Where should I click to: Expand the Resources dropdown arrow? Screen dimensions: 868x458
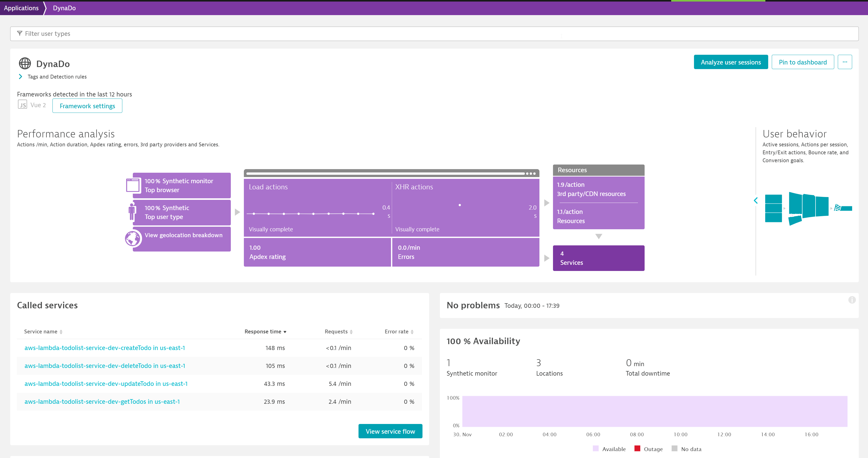pos(599,236)
